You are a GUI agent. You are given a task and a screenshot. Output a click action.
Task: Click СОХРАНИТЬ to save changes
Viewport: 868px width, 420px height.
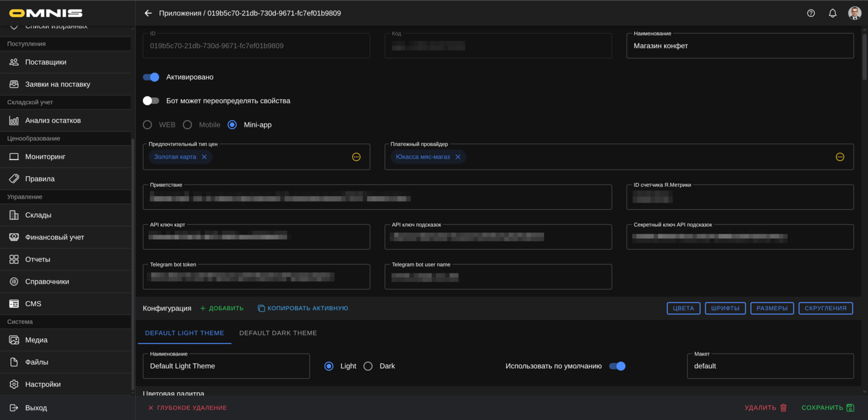pyautogui.click(x=827, y=407)
